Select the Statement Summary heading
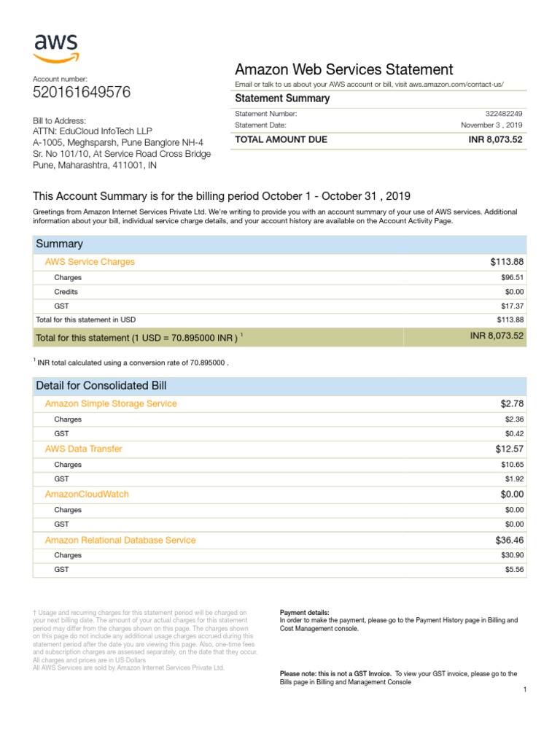Viewport: 560px width, 747px height. coord(282,98)
